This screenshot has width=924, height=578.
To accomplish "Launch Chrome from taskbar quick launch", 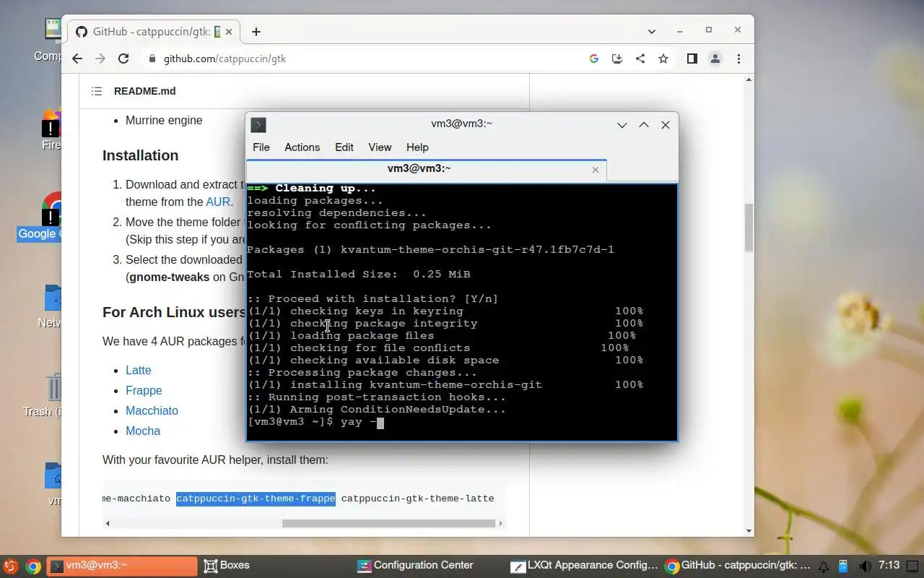I will point(33,566).
